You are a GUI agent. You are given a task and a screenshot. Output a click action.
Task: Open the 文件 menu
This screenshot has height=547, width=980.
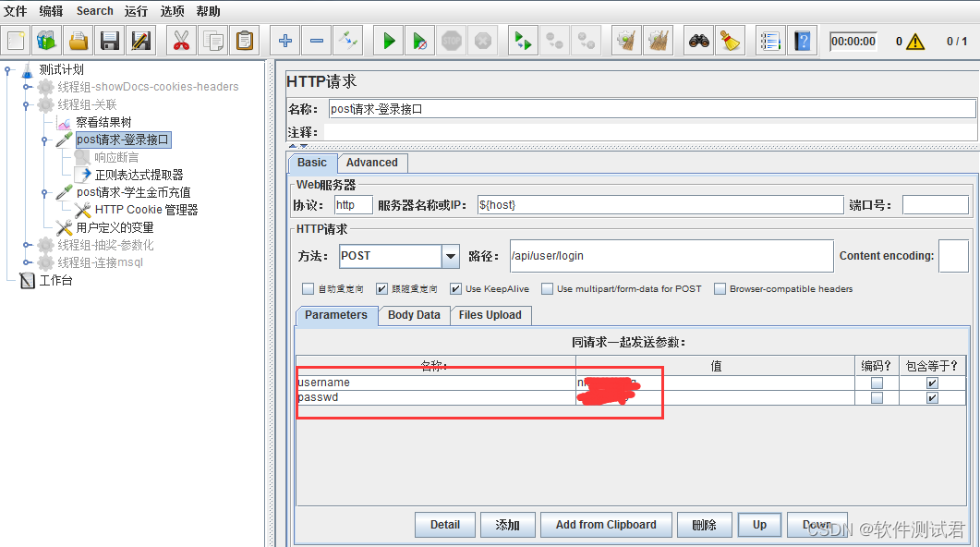(15, 11)
